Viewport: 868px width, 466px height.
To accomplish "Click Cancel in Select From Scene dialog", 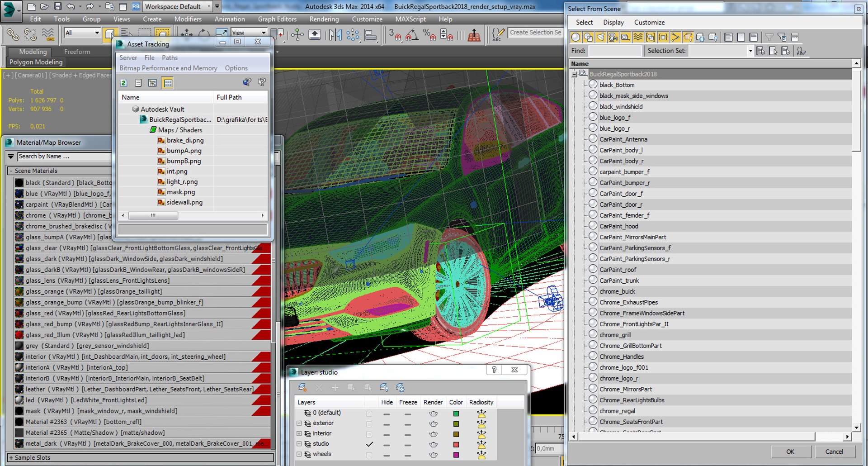I will [x=834, y=452].
